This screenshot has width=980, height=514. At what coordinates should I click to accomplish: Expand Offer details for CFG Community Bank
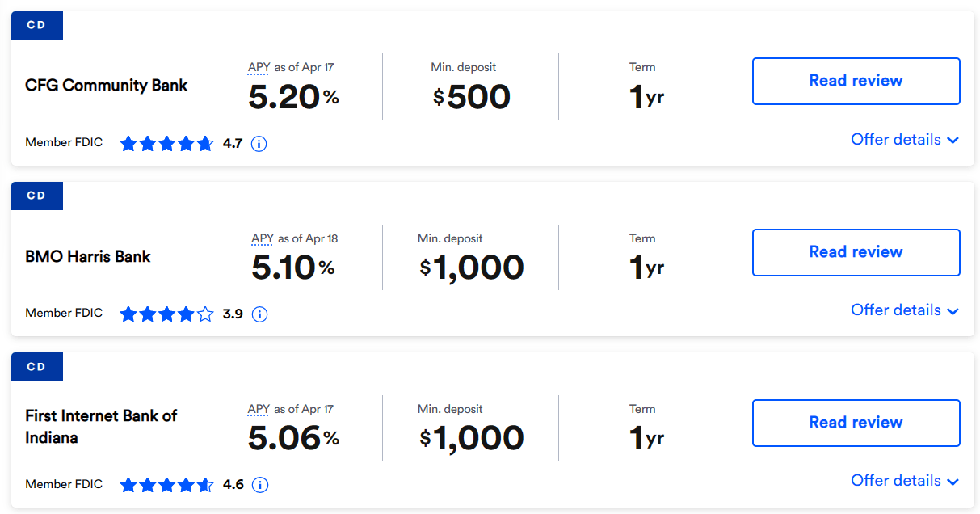(x=905, y=140)
